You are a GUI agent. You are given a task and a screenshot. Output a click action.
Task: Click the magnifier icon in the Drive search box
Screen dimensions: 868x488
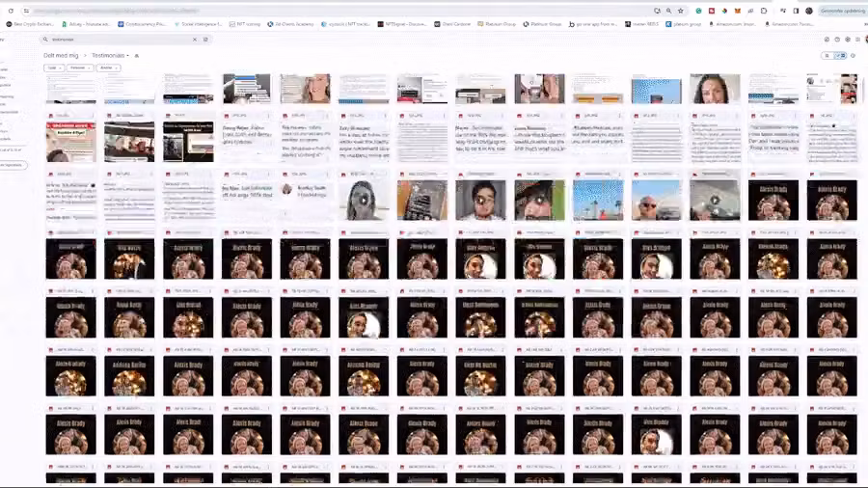(45, 40)
